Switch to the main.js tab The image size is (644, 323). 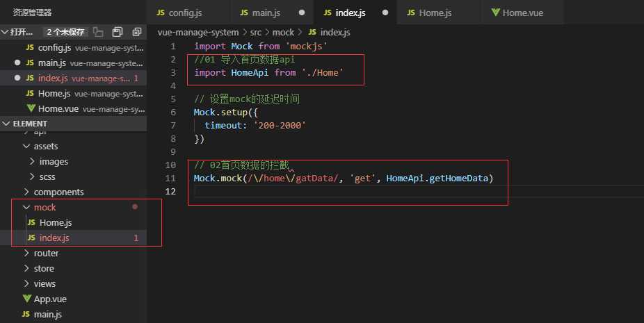[x=272, y=13]
